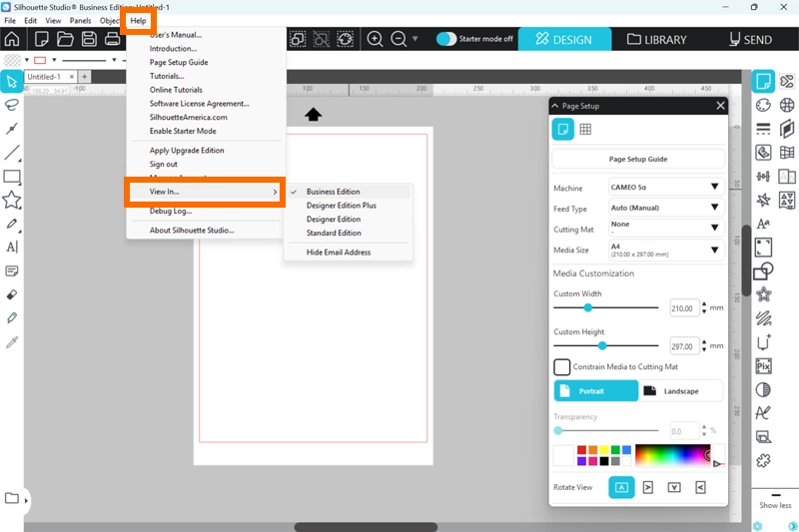The height and width of the screenshot is (532, 799).
Task: Click About Silhouette Studio menu item
Action: pos(192,231)
